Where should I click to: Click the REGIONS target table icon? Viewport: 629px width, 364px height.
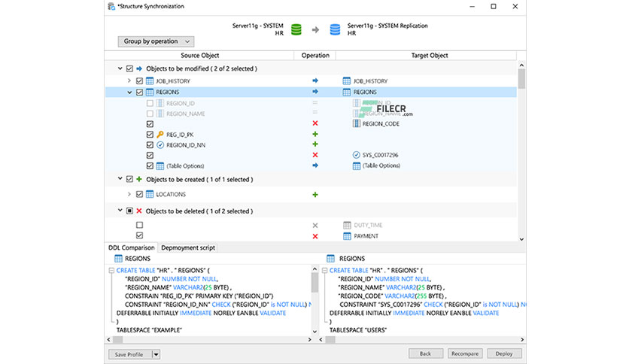click(x=347, y=93)
